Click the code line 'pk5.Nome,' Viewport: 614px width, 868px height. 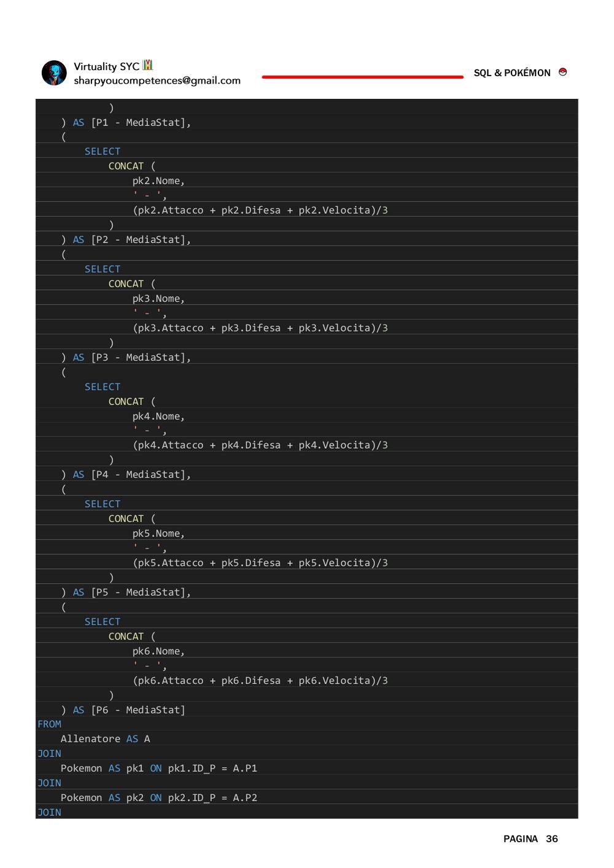[x=158, y=533]
